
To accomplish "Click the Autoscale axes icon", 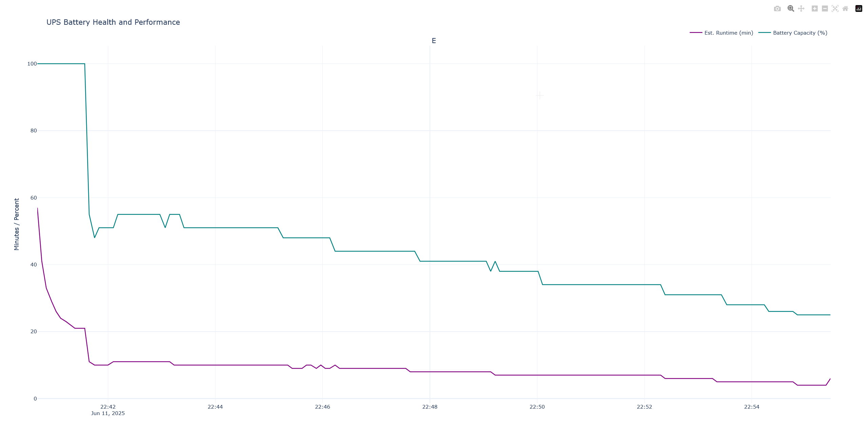I will [835, 9].
